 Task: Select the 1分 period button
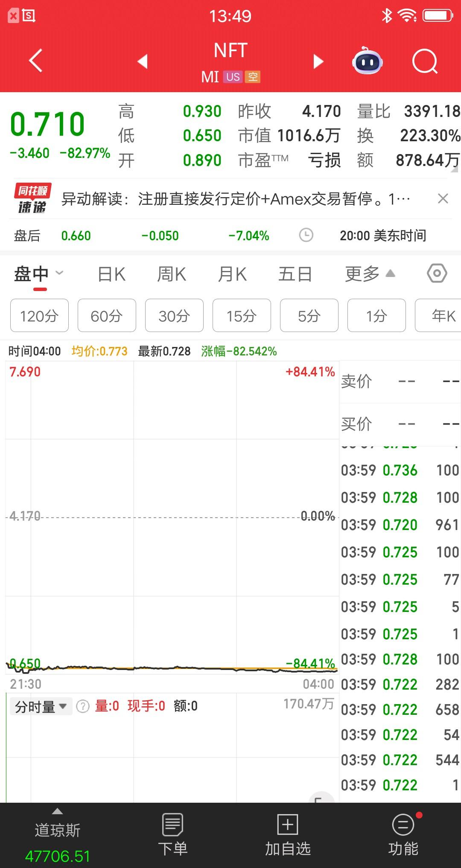click(x=376, y=315)
